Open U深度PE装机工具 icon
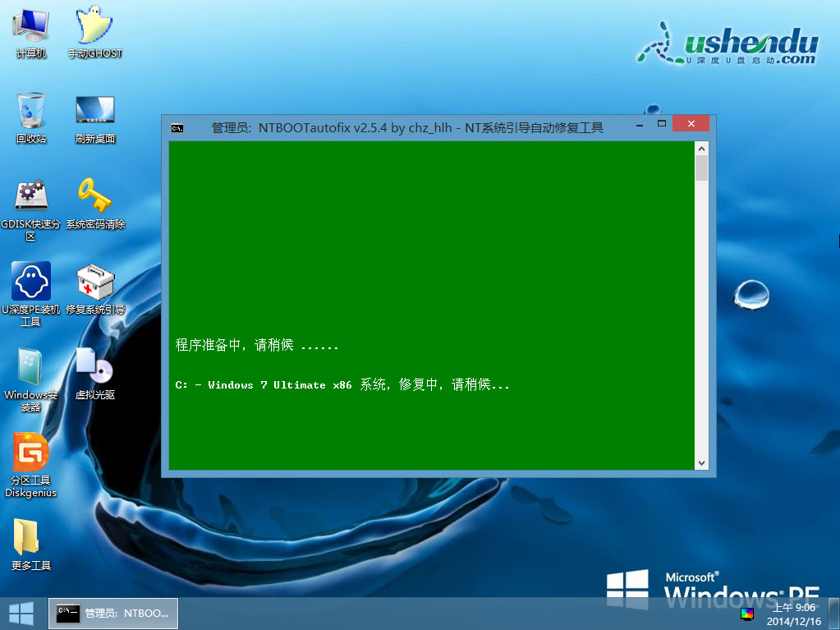Viewport: 840px width, 630px height. pos(31,282)
